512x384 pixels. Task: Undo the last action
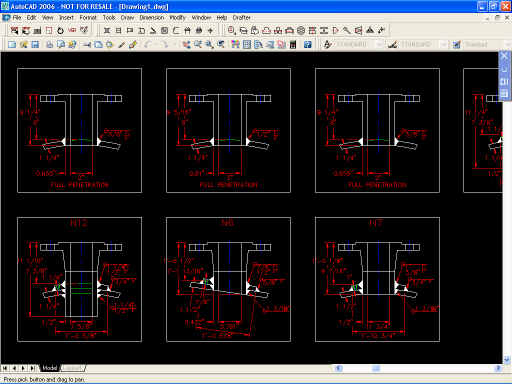pyautogui.click(x=148, y=44)
